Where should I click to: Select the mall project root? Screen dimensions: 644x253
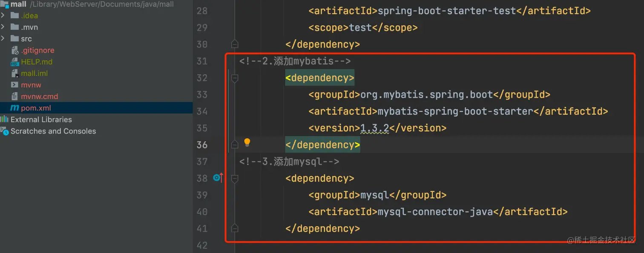(x=18, y=4)
